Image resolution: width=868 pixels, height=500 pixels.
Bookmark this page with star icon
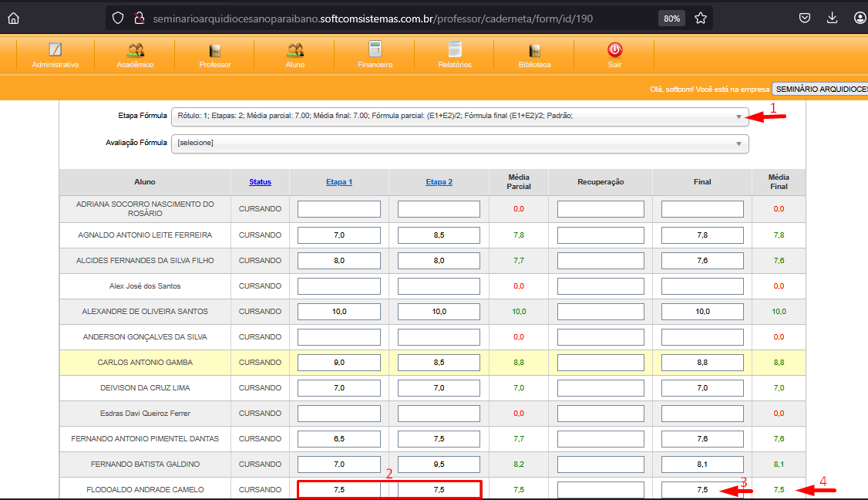coord(700,18)
